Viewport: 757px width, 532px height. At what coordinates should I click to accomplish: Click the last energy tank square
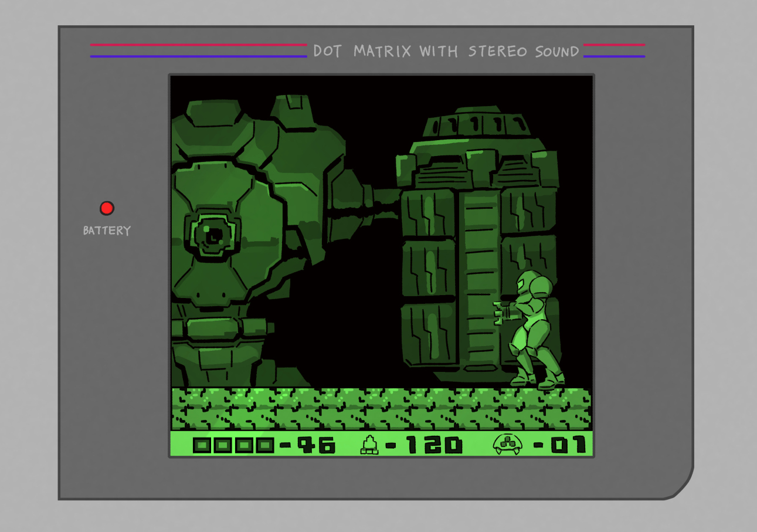click(266, 446)
